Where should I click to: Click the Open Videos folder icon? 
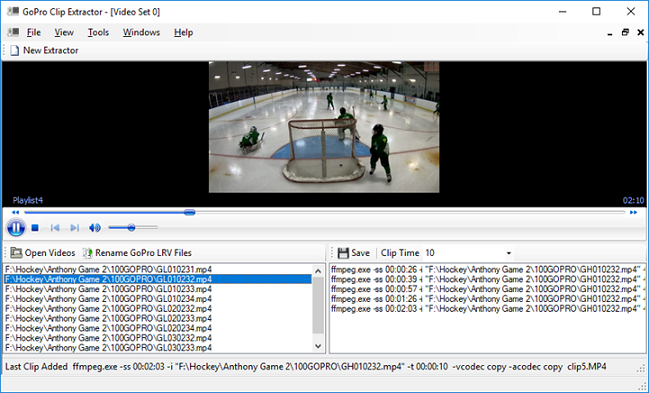click(x=16, y=253)
